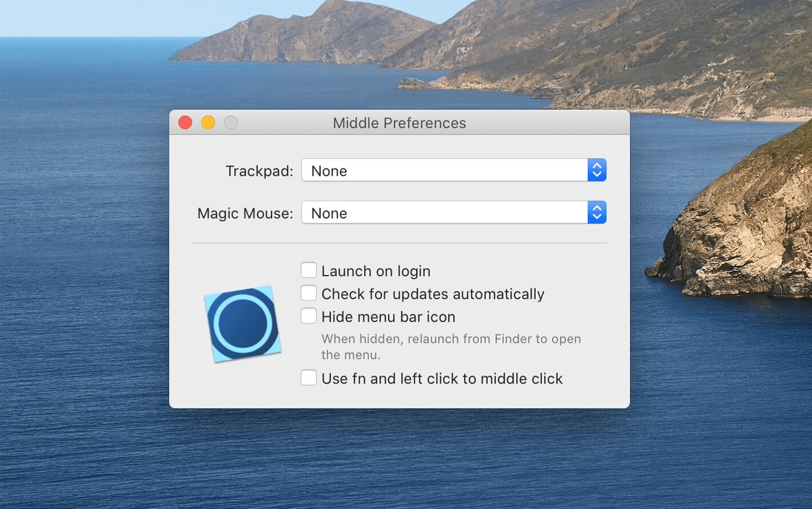Open the Trackpad gesture dropdown

tap(453, 170)
